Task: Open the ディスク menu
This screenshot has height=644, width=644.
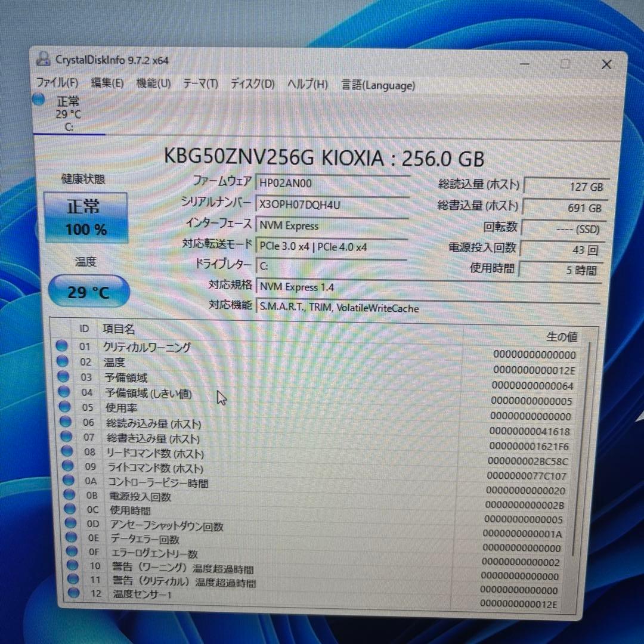Action: pos(251,85)
